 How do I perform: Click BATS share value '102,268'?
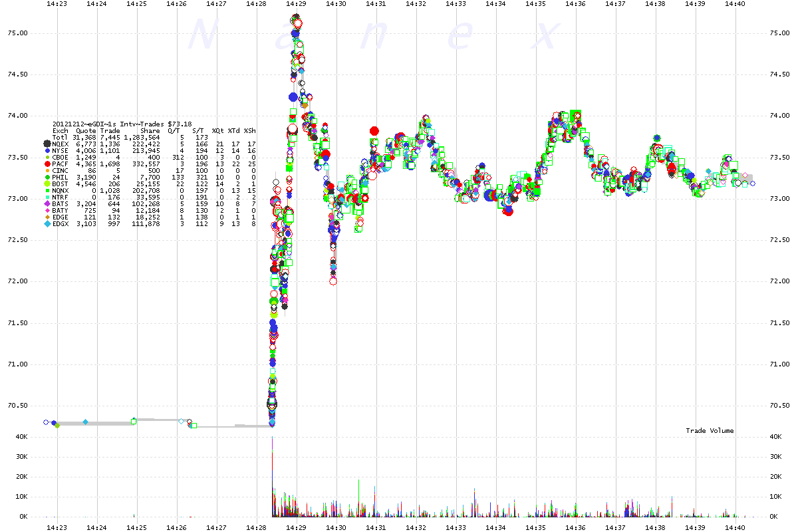pos(148,203)
